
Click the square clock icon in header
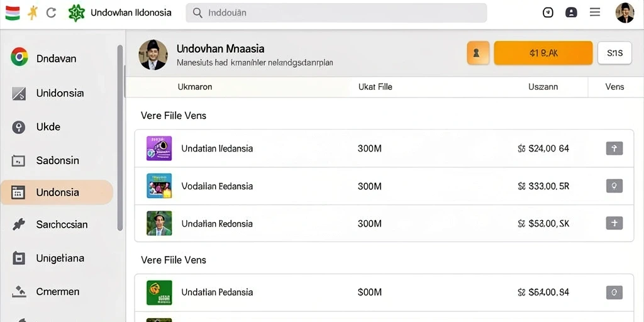[x=548, y=13]
